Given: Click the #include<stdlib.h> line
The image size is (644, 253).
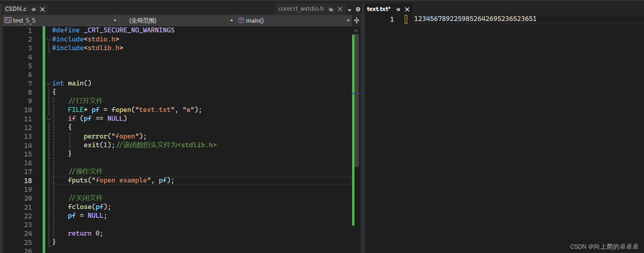Looking at the screenshot, I should pyautogui.click(x=88, y=48).
